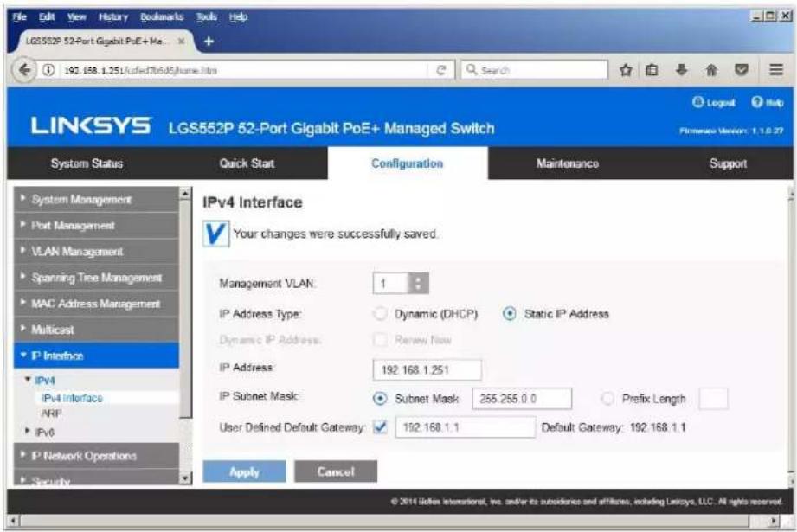Open the Tools menu
Viewport: 797px width, 532px height.
pos(206,16)
